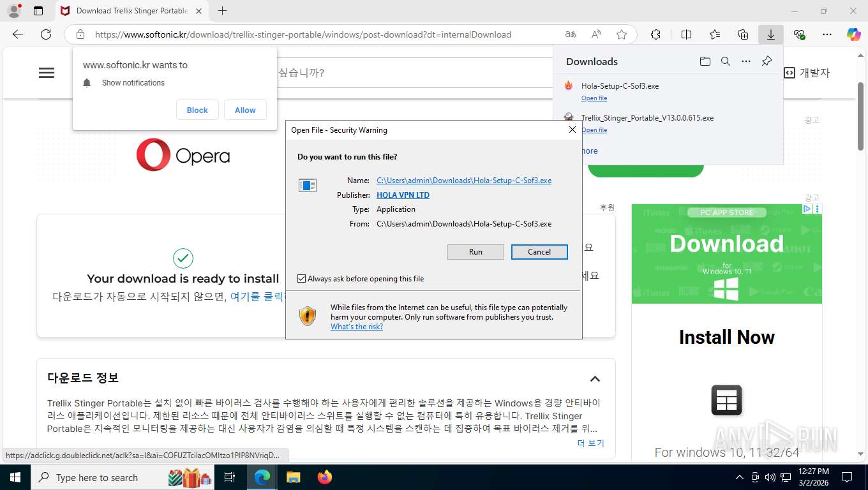Search downloads with magnifier icon
This screenshot has width=868, height=490.
point(726,61)
